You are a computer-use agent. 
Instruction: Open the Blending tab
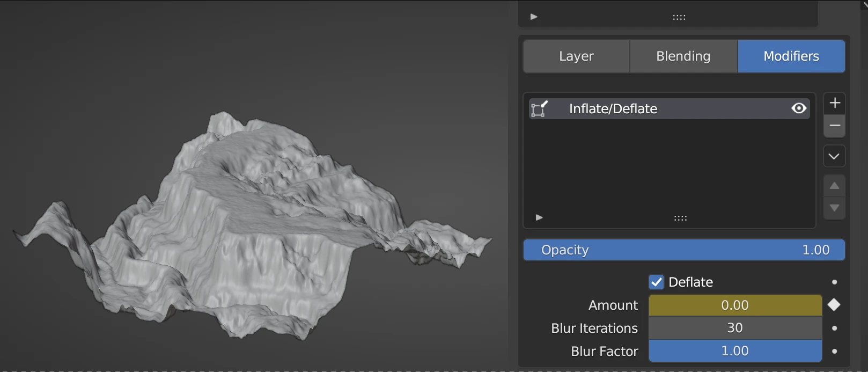[x=683, y=56]
